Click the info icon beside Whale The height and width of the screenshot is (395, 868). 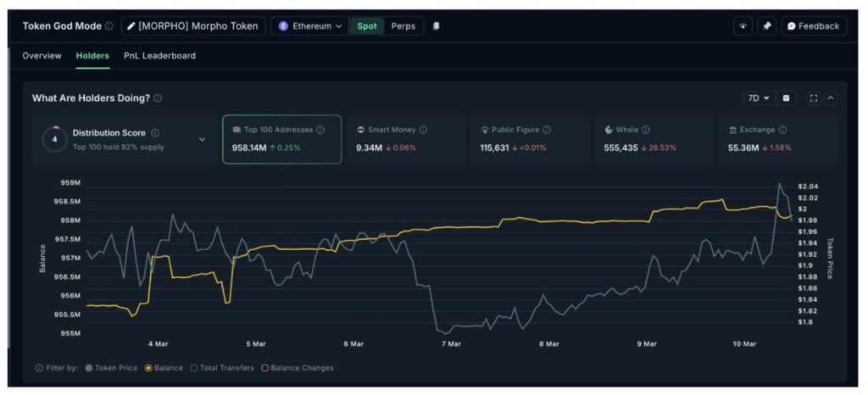coord(646,130)
